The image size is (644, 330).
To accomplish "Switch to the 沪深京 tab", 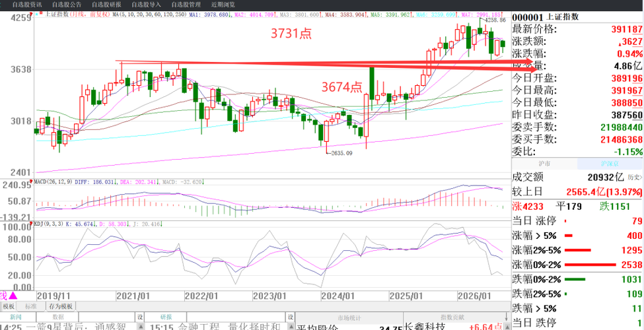I will 610,164.
